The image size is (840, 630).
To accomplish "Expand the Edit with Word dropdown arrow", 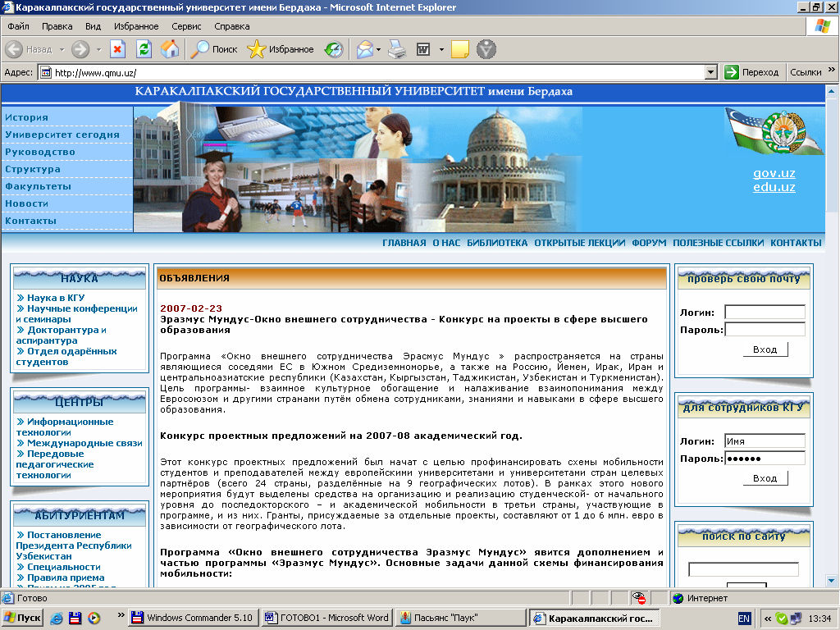I will coord(441,50).
